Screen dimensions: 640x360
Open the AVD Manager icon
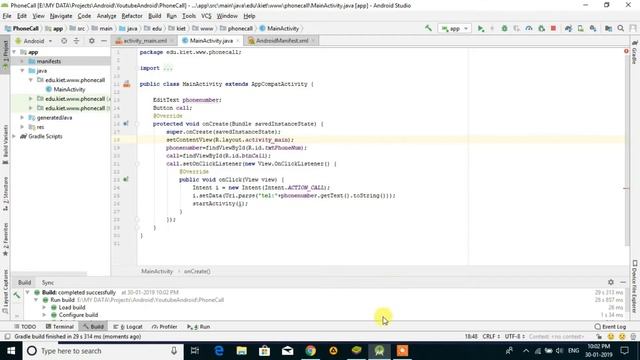580,28
